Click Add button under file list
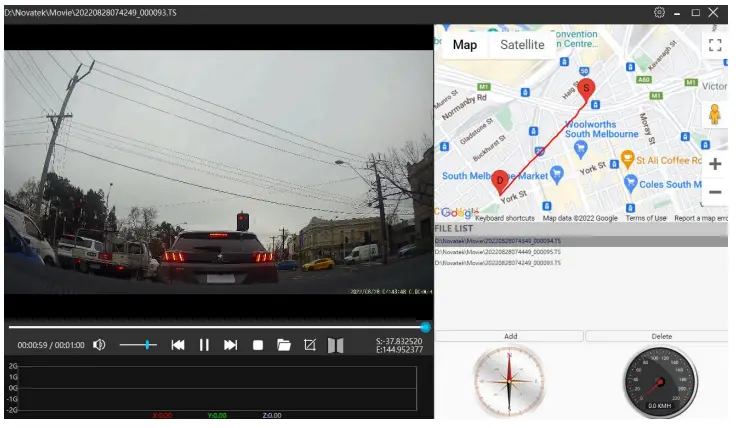The width and height of the screenshot is (736, 428). click(x=510, y=336)
